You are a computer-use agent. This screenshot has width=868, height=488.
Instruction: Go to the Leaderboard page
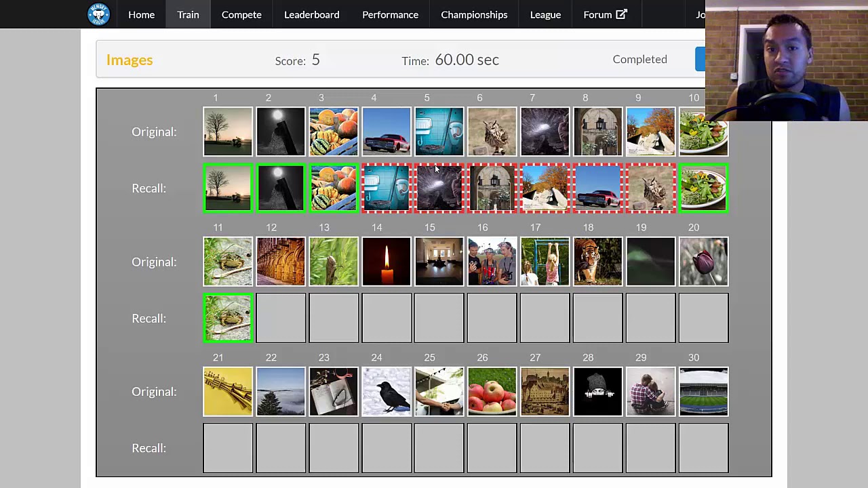[311, 14]
